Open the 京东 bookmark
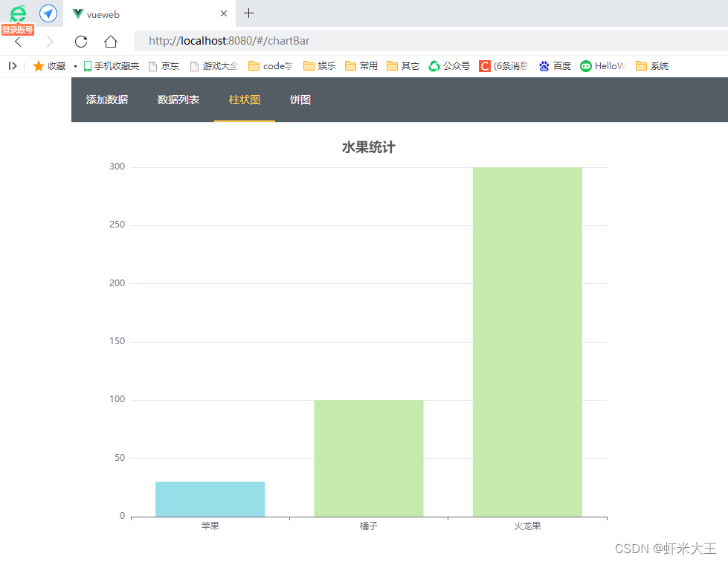Viewport: 728px width, 562px height. pos(164,65)
